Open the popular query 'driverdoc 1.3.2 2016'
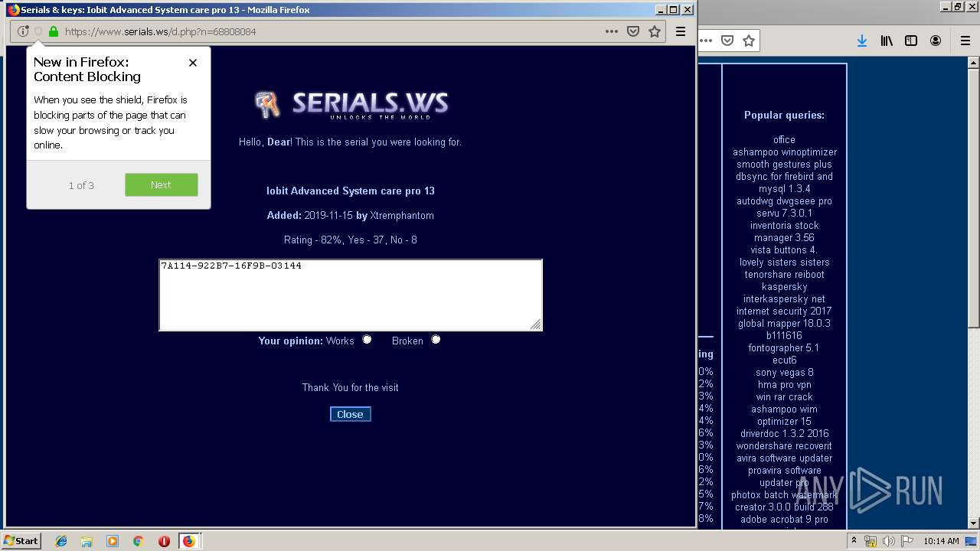 click(784, 434)
